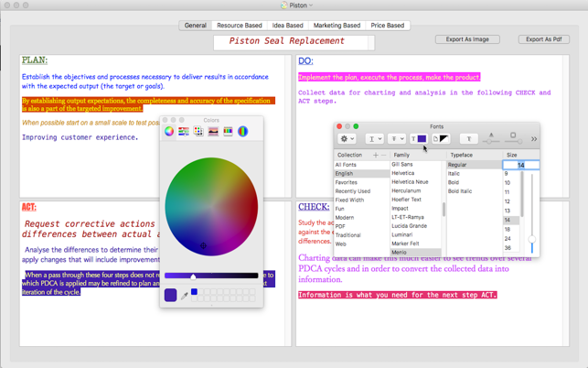Remove the selected font collection
Screen dimensions: 588x368
[384, 155]
